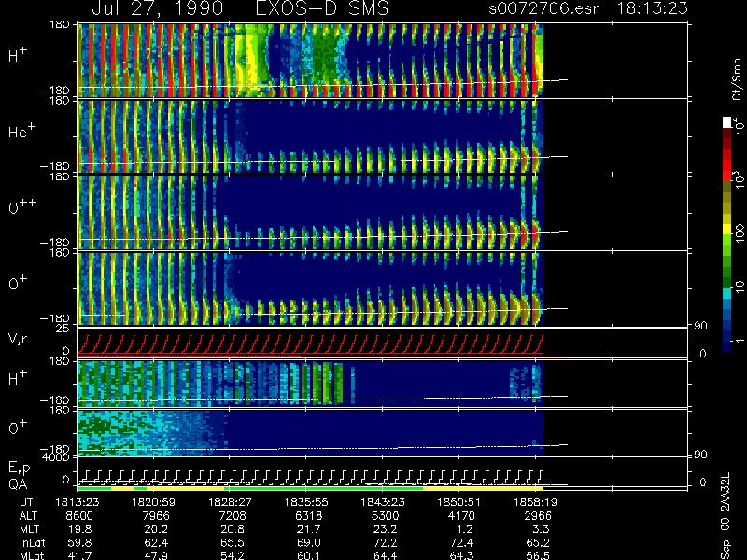Click the 10^3 colorbar label
The height and width of the screenshot is (560, 747).
738,179
